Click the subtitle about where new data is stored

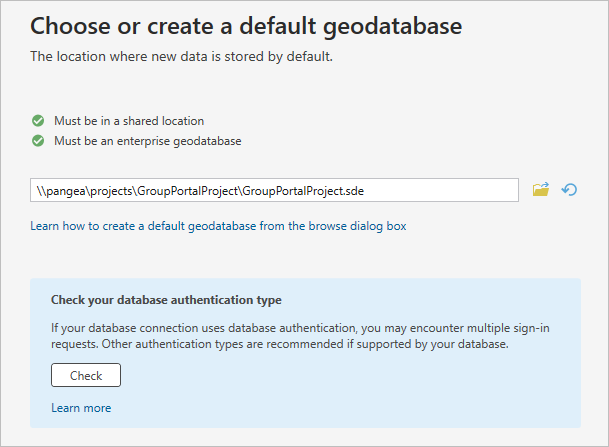click(x=181, y=56)
